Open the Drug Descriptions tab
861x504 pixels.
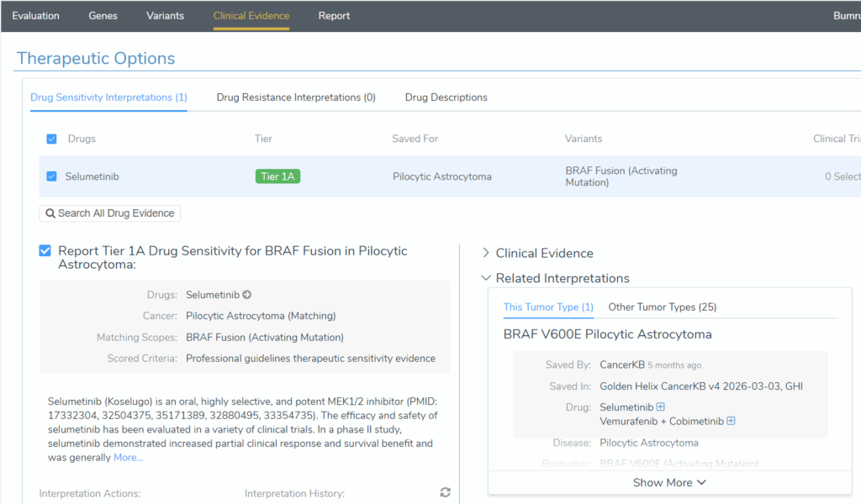point(446,97)
